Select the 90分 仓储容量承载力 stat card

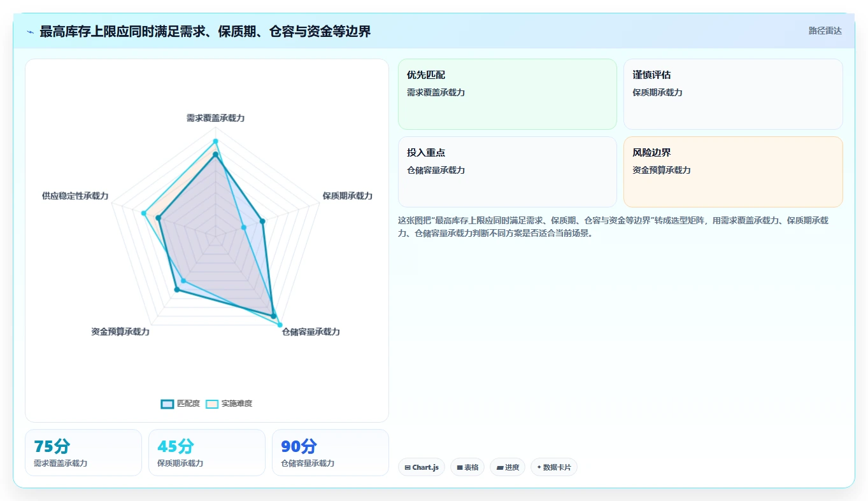point(331,453)
